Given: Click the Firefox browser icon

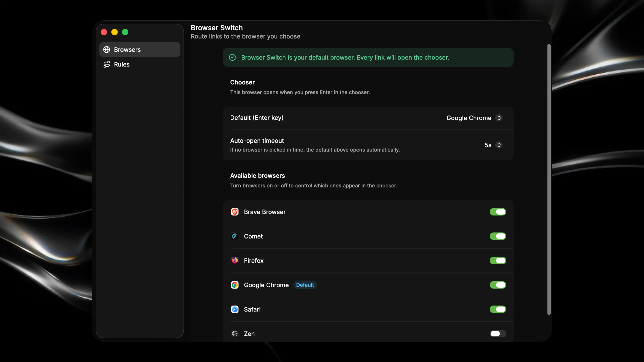Looking at the screenshot, I should [235, 261].
